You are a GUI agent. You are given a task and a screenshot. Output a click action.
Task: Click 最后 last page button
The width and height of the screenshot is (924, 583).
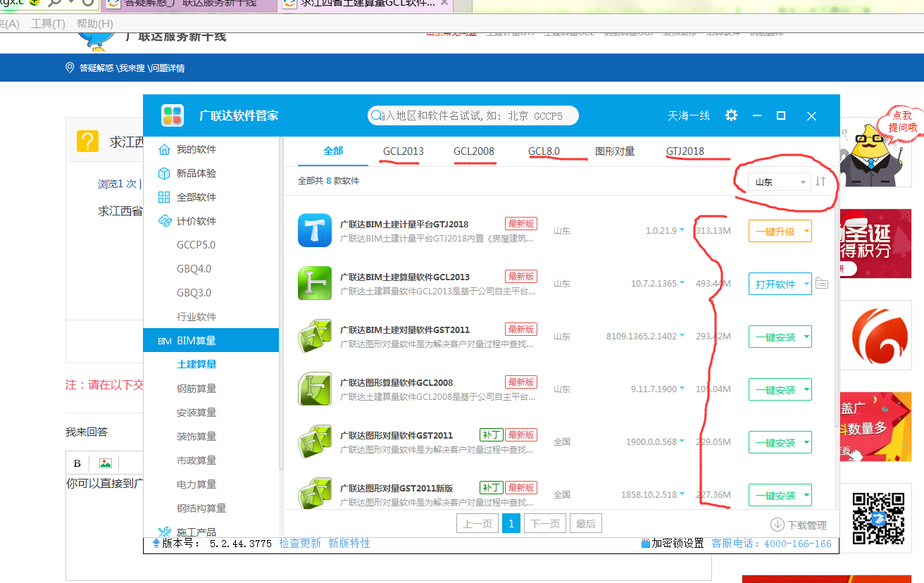coord(586,523)
